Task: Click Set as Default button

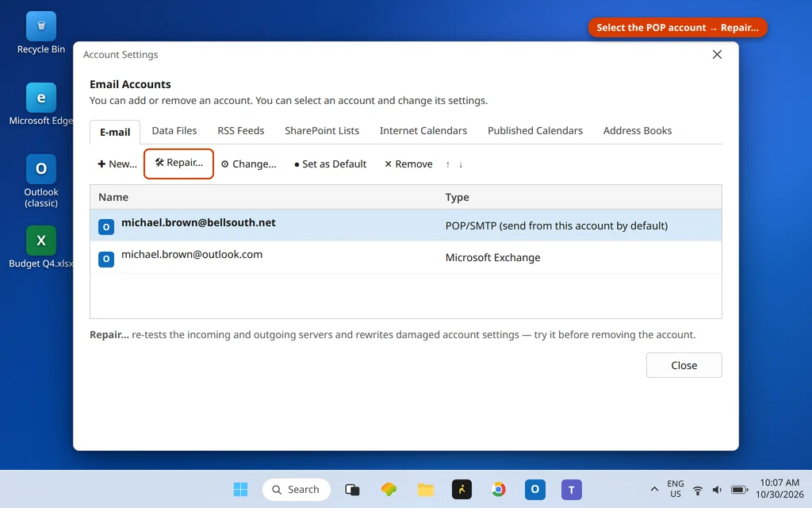Action: tap(330, 164)
